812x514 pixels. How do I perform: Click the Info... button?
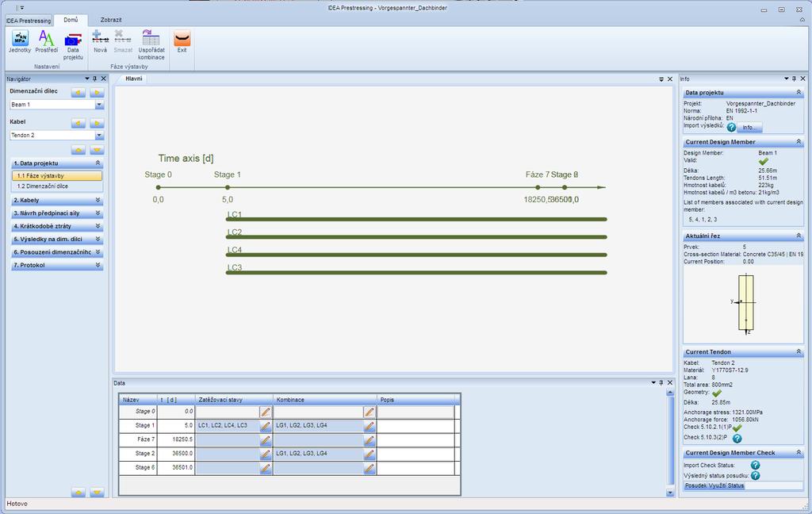749,127
